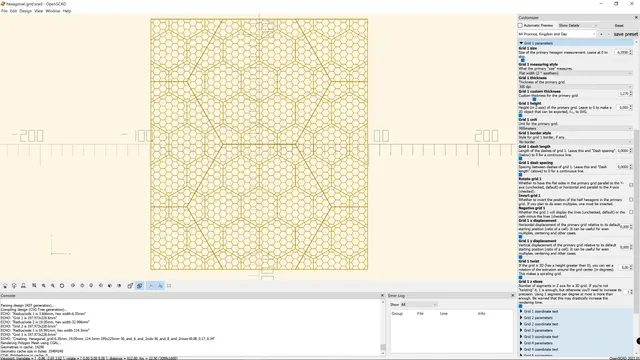This screenshot has width=640, height=360.
Task: Open the Edit menu
Action: pos(13,11)
